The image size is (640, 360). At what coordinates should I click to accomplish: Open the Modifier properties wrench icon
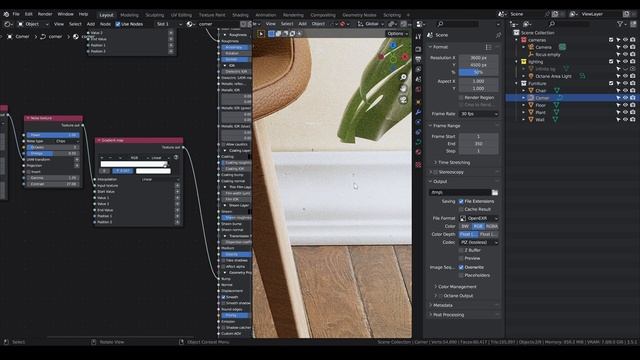coord(418,112)
